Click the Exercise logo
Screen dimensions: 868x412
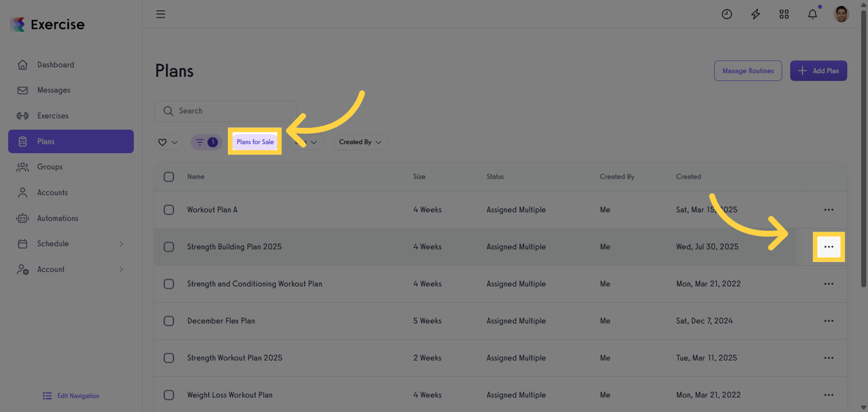pyautogui.click(x=48, y=24)
